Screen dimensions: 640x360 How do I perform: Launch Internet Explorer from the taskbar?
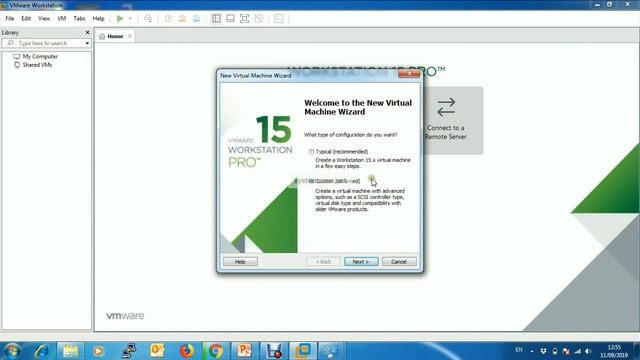(x=41, y=351)
